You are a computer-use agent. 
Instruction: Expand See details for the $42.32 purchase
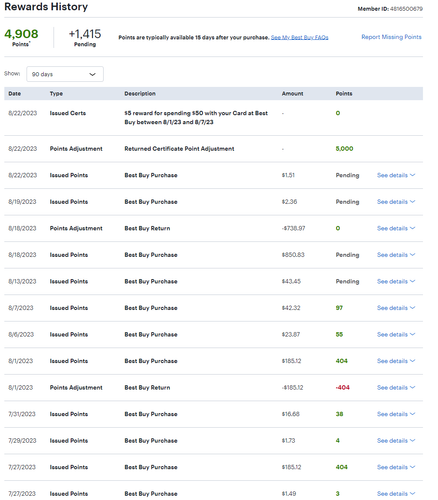pos(396,308)
